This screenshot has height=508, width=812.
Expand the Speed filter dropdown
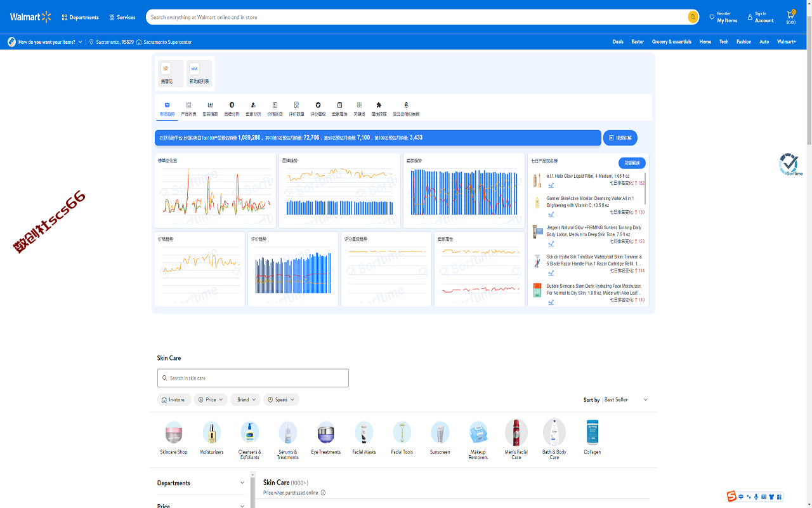pos(281,399)
